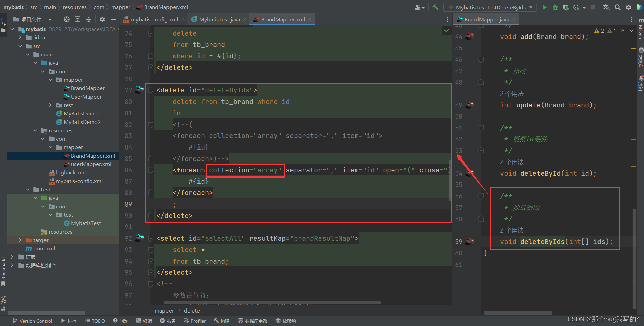Click MyBatis gutter icon on line 92
The height and width of the screenshot is (326, 644).
click(x=140, y=238)
